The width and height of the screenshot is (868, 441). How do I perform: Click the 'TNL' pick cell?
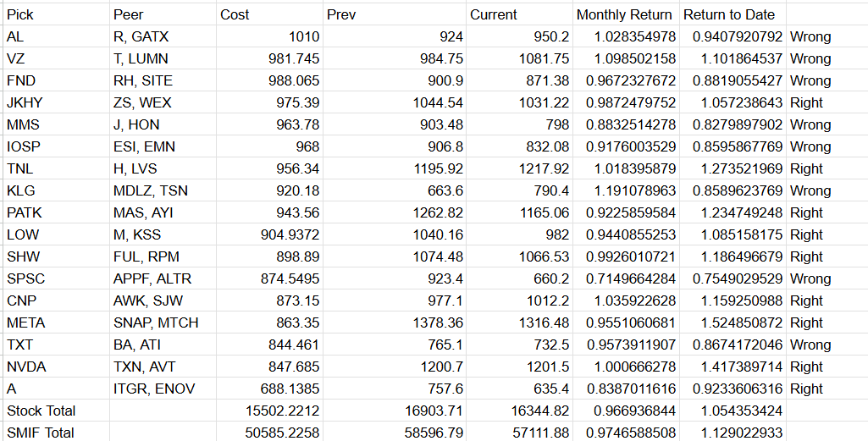click(x=56, y=168)
